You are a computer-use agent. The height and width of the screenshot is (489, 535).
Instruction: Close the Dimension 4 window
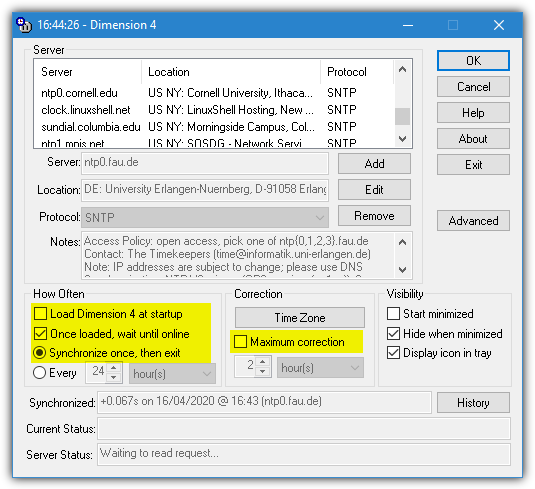coord(499,25)
